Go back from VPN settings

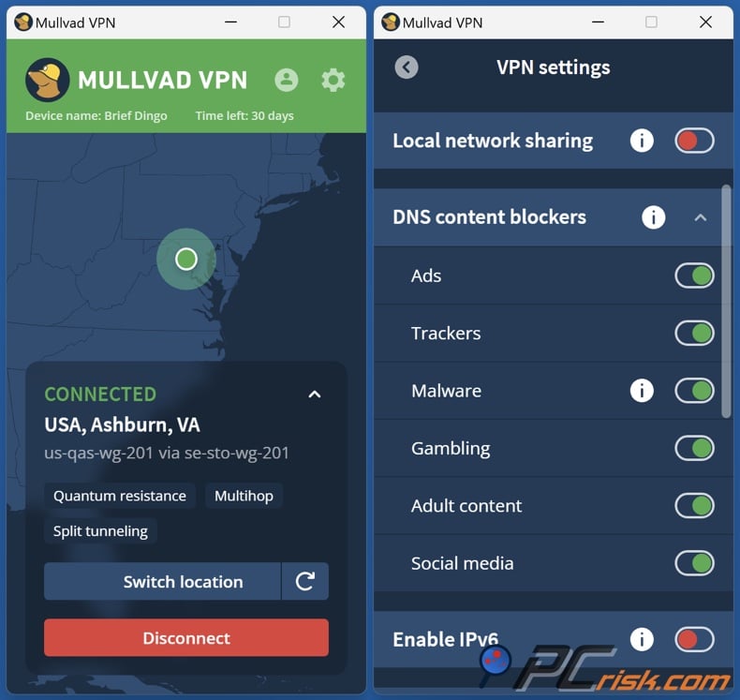click(x=407, y=67)
